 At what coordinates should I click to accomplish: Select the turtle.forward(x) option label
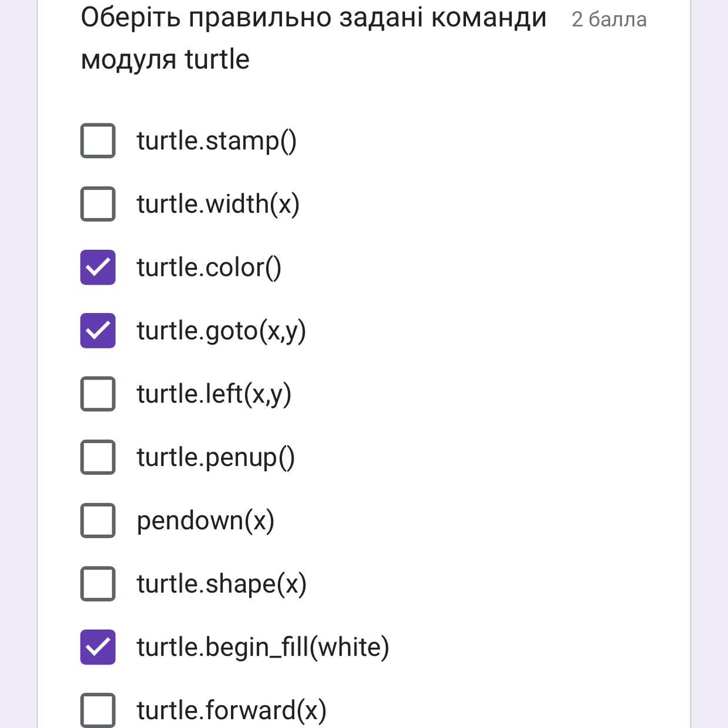pyautogui.click(x=231, y=710)
